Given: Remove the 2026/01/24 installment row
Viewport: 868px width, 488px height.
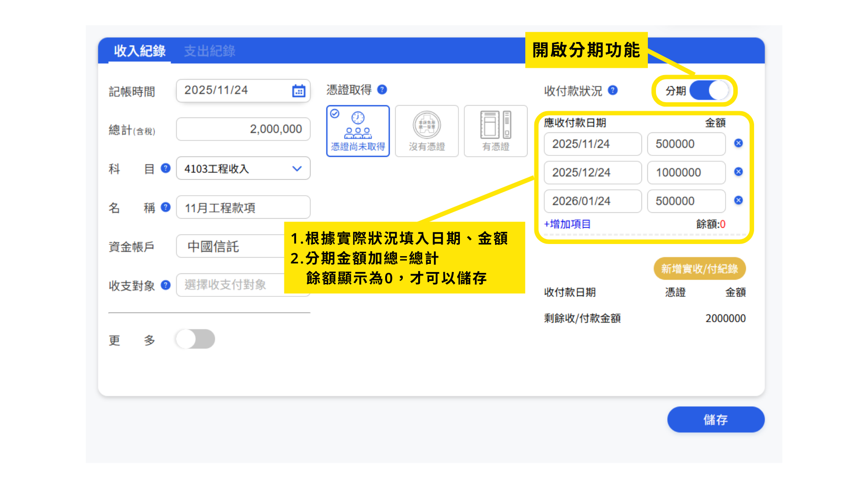Looking at the screenshot, I should click(738, 200).
